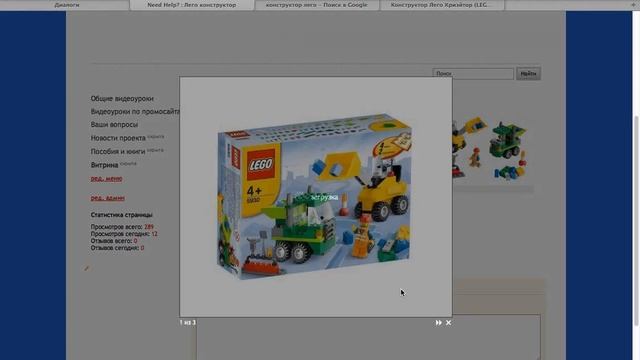Advance to next image in lightbox
Image resolution: width=640 pixels, height=360 pixels.
click(438, 322)
